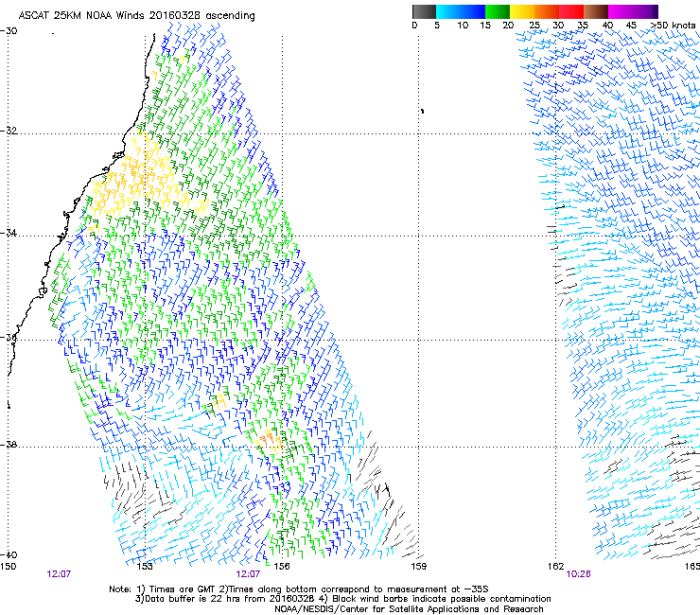Click the 12:07 time beside the 156 label

[x=248, y=574]
